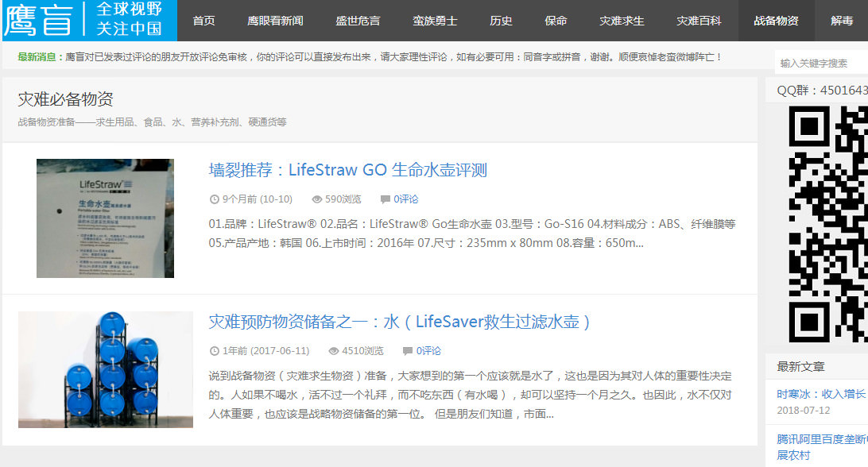Open the 首页 home menu item
868x467 pixels.
[x=203, y=21]
